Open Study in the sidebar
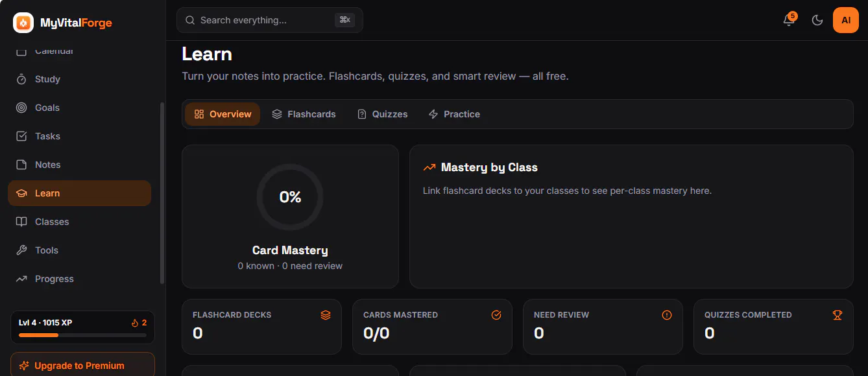Screen dimensions: 868x376 (x=79, y=79)
